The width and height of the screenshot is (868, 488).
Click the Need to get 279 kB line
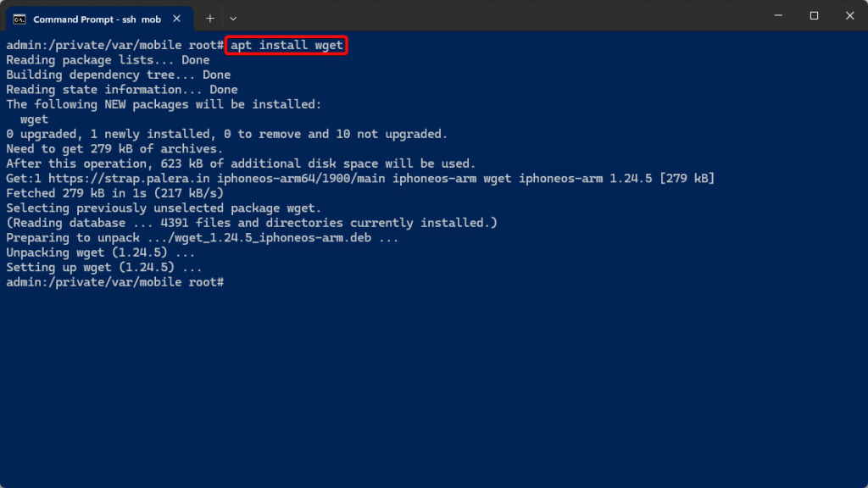(x=114, y=149)
